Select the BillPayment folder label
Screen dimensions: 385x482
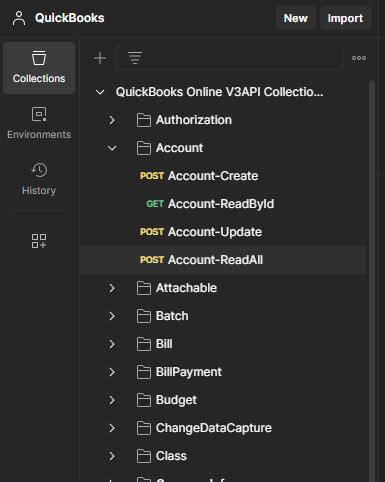189,372
